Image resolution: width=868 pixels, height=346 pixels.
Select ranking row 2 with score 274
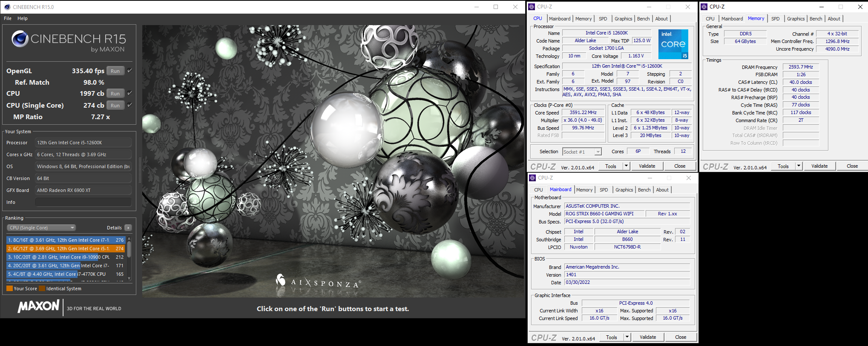66,249
